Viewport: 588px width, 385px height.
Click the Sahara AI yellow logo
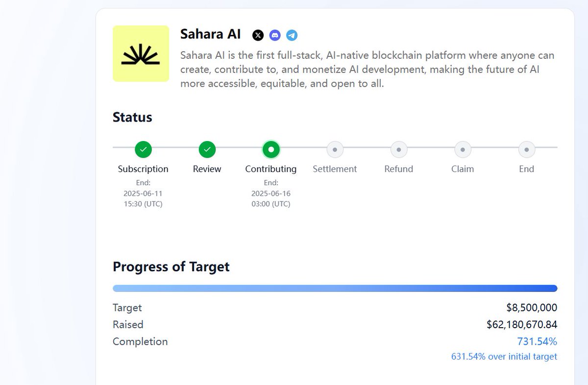(141, 53)
